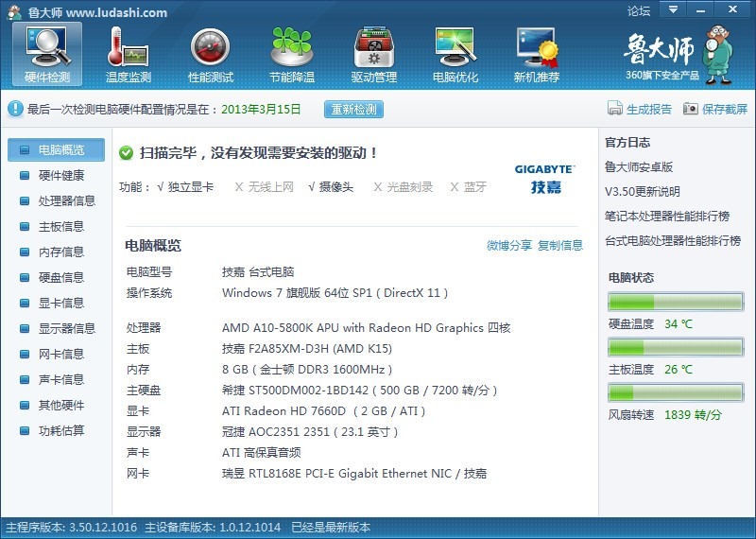The height and width of the screenshot is (539, 756).
Task: Click the graphics value ATI Radeon HD 7660D
Action: 323,410
